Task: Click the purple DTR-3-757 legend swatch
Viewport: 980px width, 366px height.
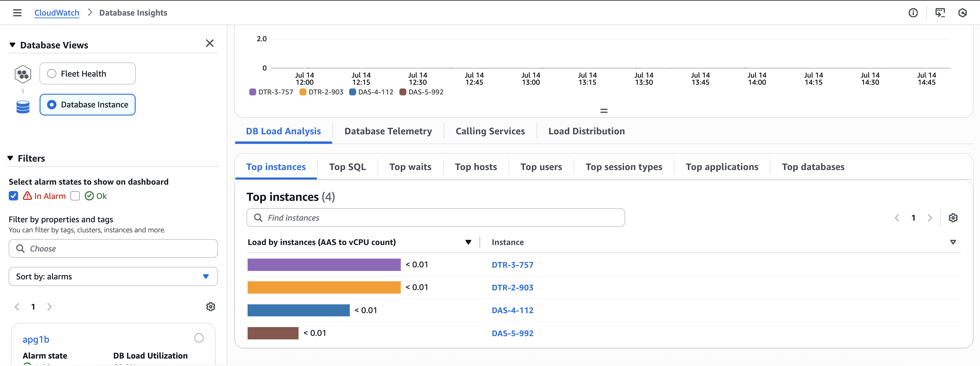Action: [x=252, y=92]
